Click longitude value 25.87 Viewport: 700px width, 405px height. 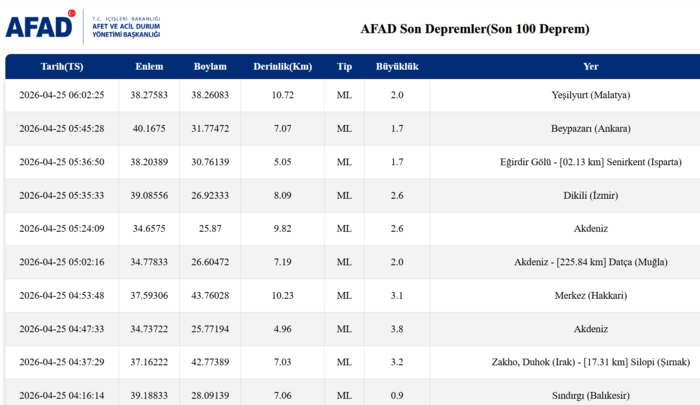pyautogui.click(x=210, y=229)
